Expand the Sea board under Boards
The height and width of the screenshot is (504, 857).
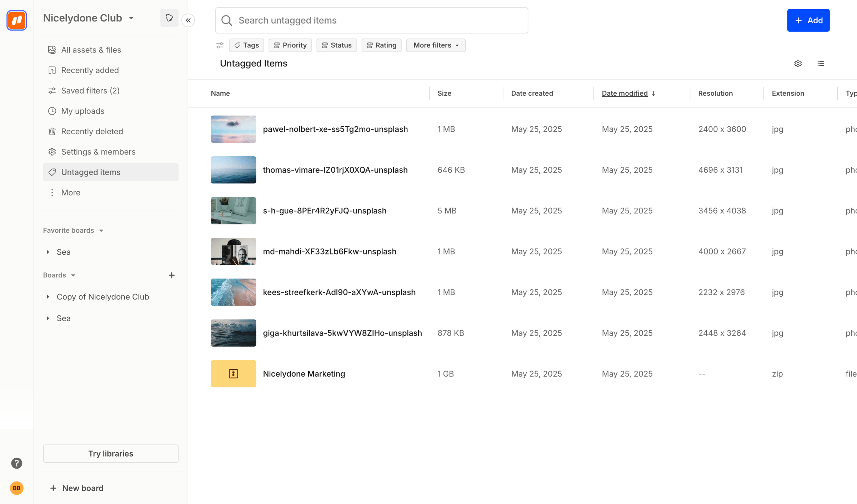[x=48, y=318]
